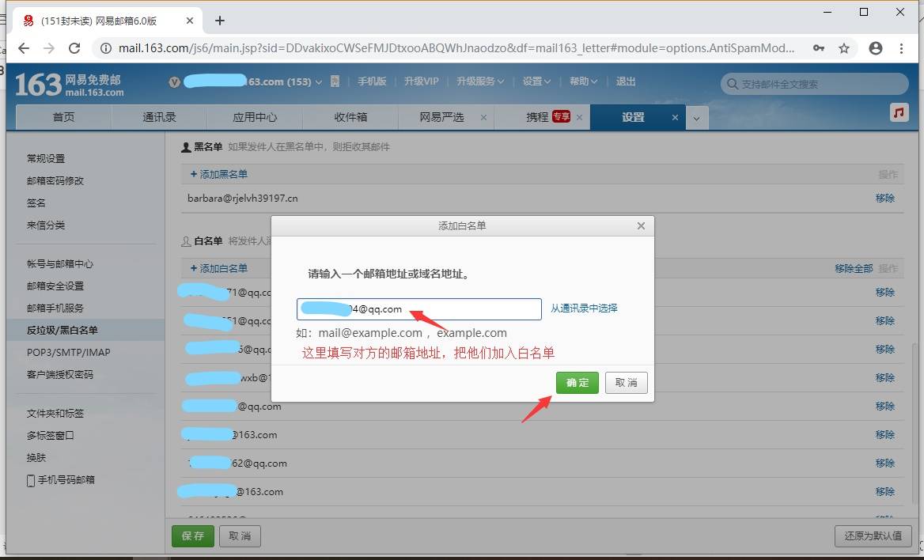924x560 pixels.
Task: Switch to the 收件箱 tab
Action: (350, 117)
